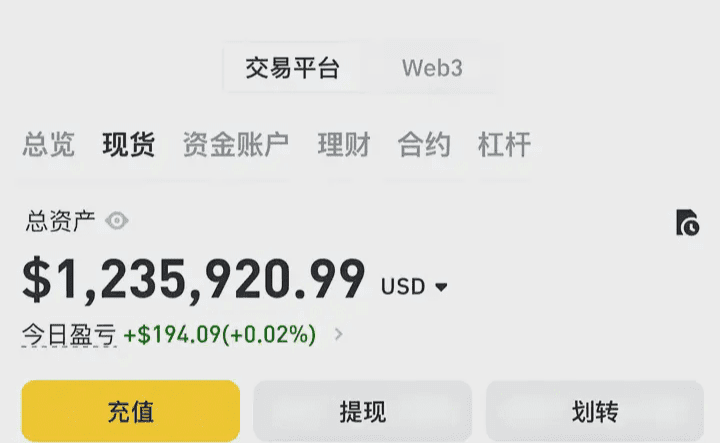Click the 今日盈亏 dotted-underline label
The width and height of the screenshot is (720, 443).
[69, 334]
